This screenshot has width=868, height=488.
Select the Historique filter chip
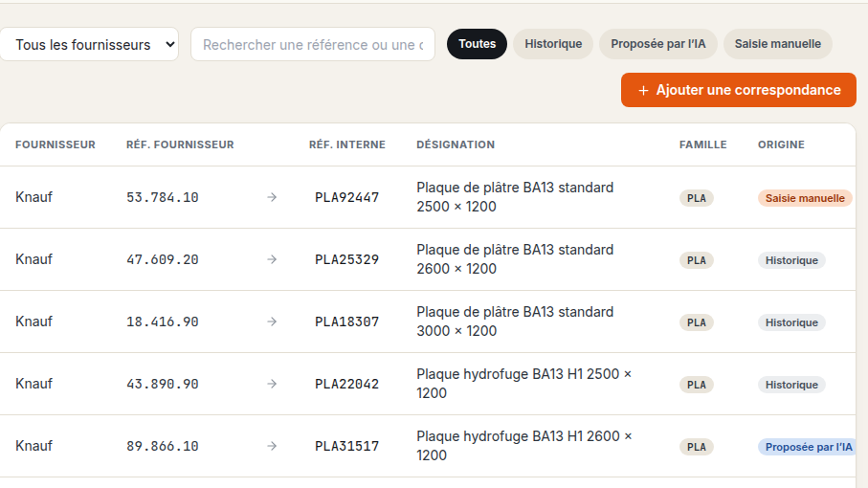[x=553, y=44]
